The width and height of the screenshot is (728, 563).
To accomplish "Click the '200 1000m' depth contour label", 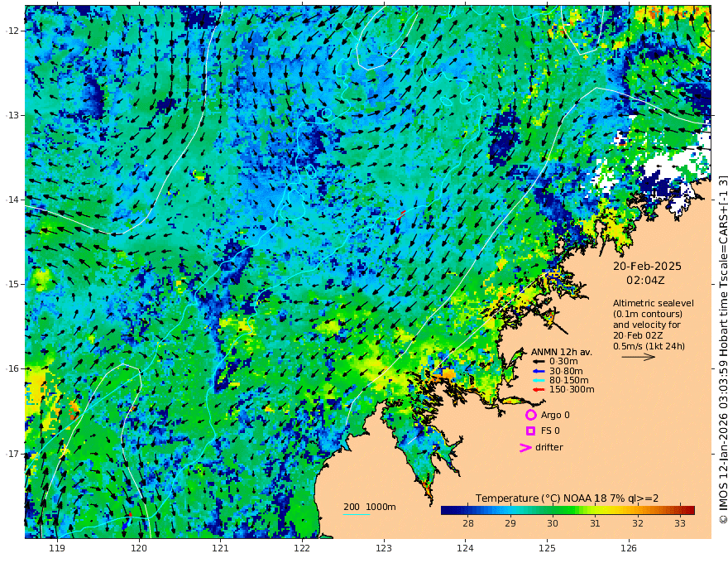I will (x=370, y=507).
